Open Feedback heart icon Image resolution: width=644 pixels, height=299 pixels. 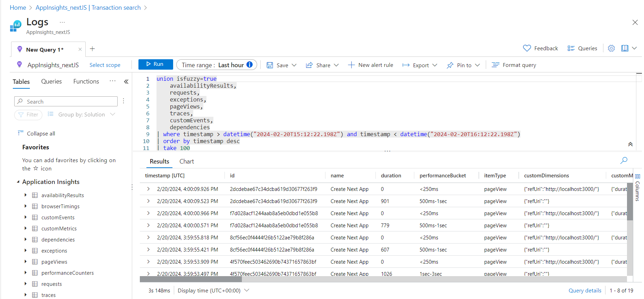click(527, 48)
